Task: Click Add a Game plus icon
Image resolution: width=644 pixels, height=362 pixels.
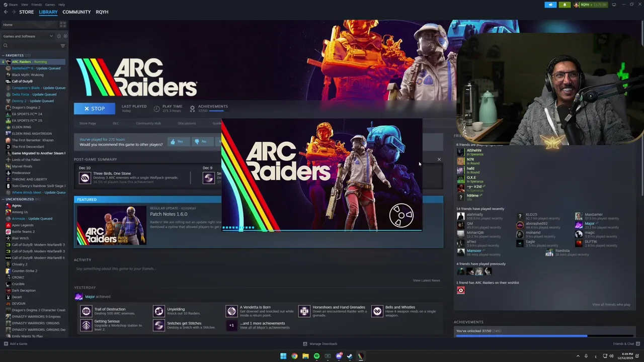Action: point(6,344)
